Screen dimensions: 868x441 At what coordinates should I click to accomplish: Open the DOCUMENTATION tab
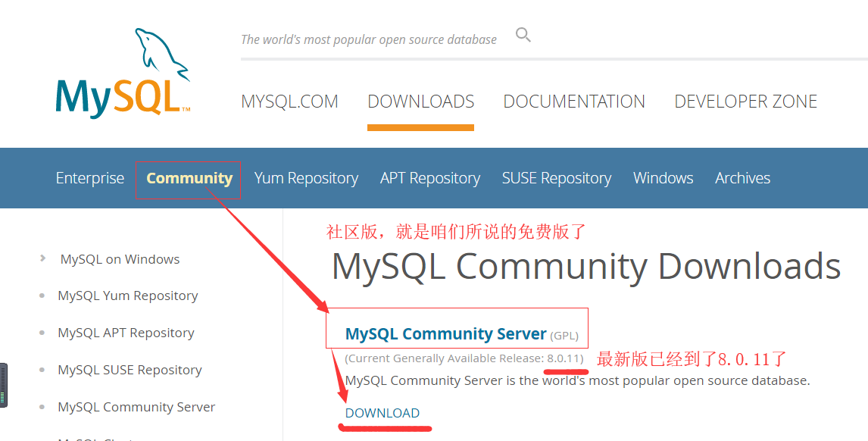574,102
